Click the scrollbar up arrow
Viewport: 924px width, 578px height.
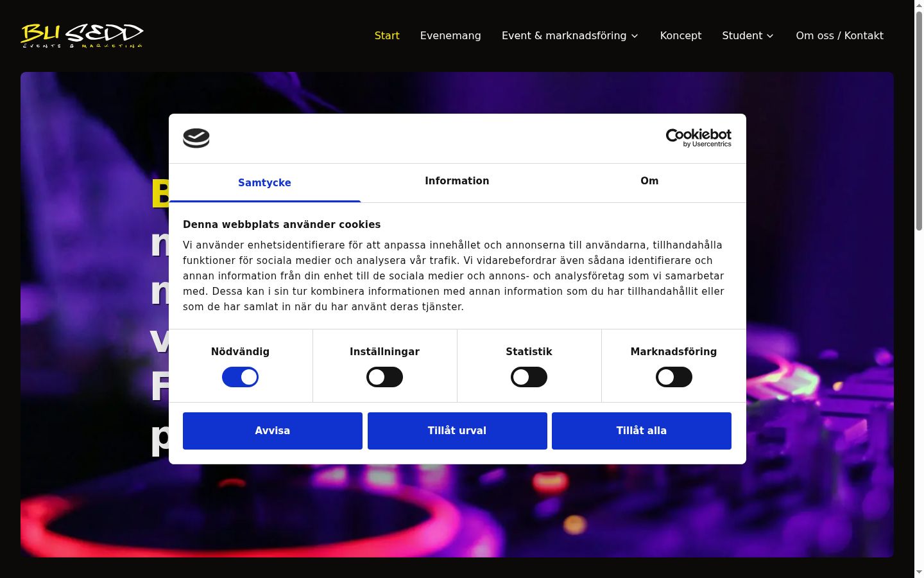coord(919,5)
